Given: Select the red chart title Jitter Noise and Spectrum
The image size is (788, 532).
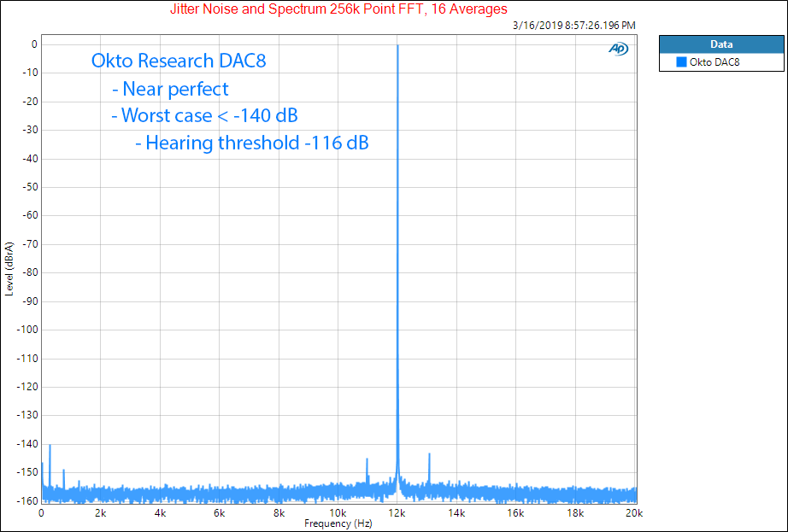Looking at the screenshot, I should coord(338,9).
